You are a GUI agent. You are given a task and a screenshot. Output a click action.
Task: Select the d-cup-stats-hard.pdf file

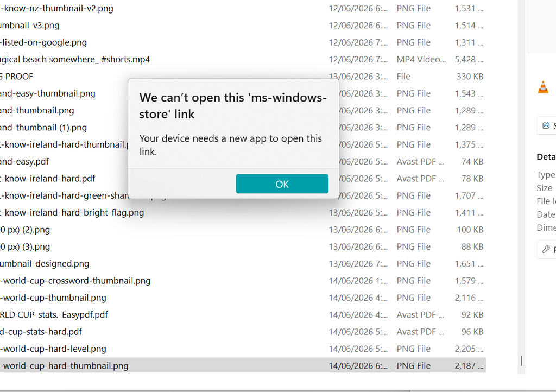pyautogui.click(x=243, y=332)
